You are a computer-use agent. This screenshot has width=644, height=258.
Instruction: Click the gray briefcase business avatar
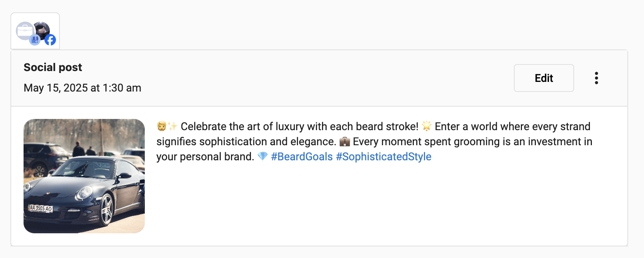point(24,30)
